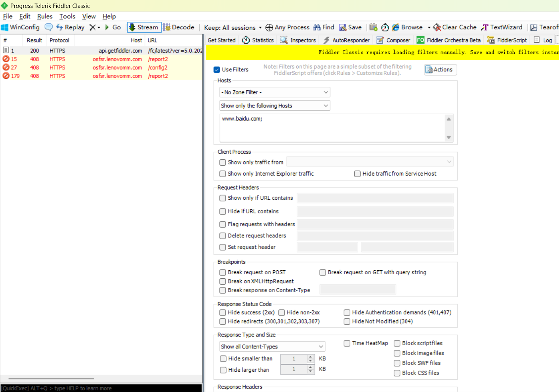Click the Tearoff toolbar item
The width and height of the screenshot is (559, 392).
click(x=544, y=27)
